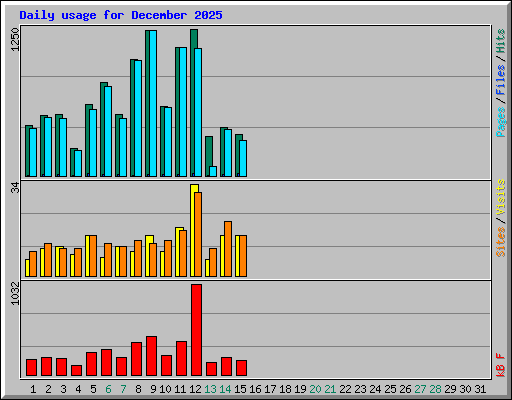Click day 26 on the x-axis
Image resolution: width=512 pixels, height=400 pixels.
(405, 389)
